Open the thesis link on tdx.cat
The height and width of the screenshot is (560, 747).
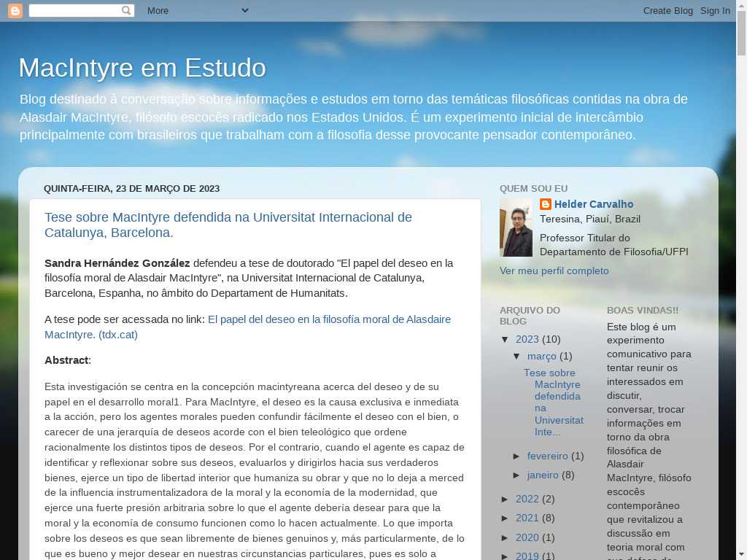[x=248, y=327]
